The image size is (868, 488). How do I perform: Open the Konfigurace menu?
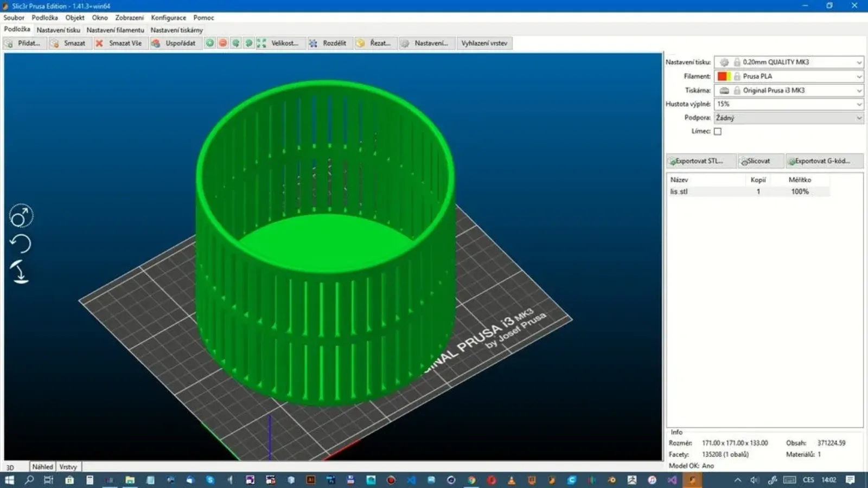168,18
